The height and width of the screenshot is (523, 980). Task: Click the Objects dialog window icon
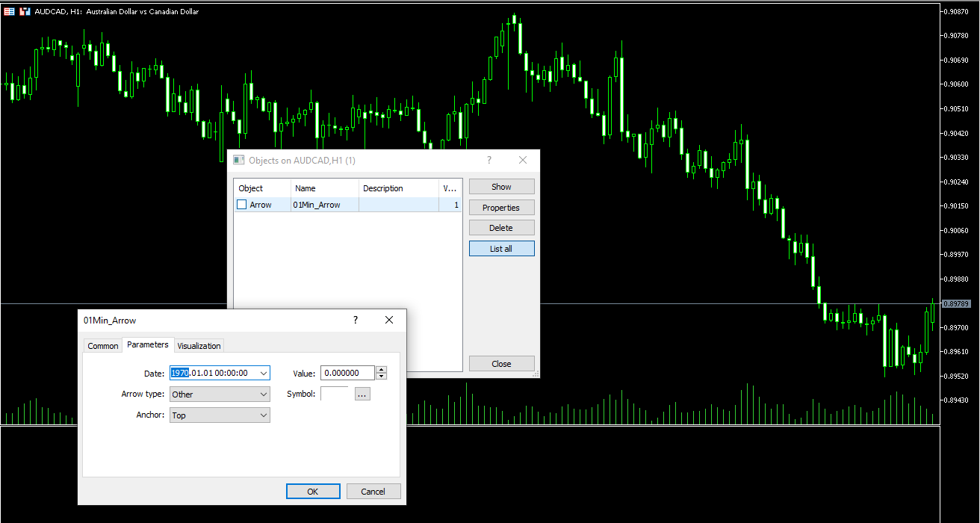(x=239, y=160)
